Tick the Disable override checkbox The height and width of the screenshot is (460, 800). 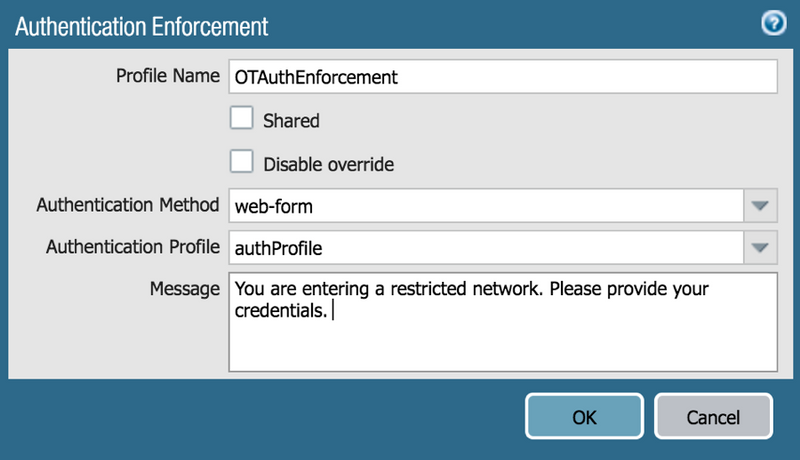(241, 161)
